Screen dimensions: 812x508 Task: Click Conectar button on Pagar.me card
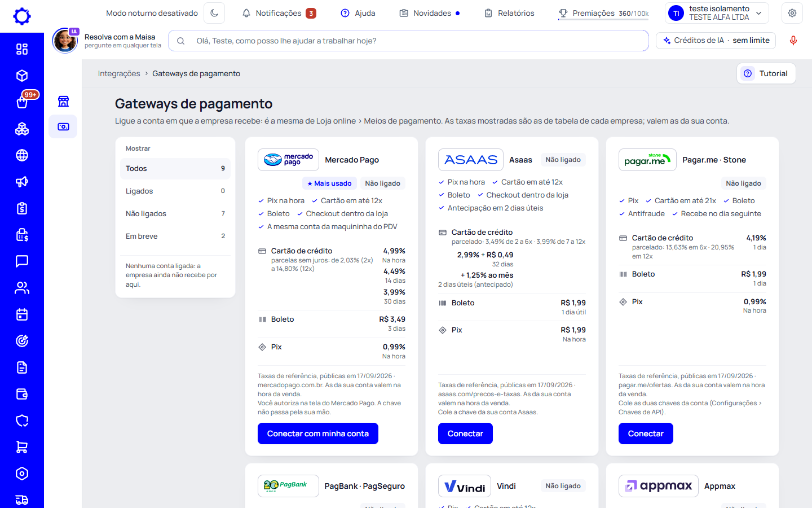pyautogui.click(x=646, y=433)
